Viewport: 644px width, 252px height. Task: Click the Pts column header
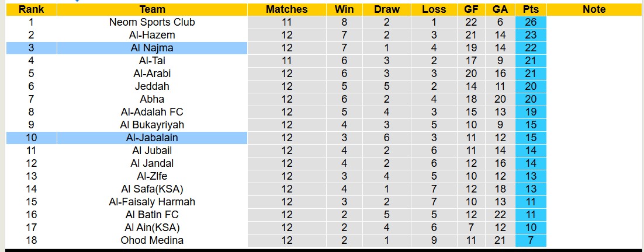[531, 9]
